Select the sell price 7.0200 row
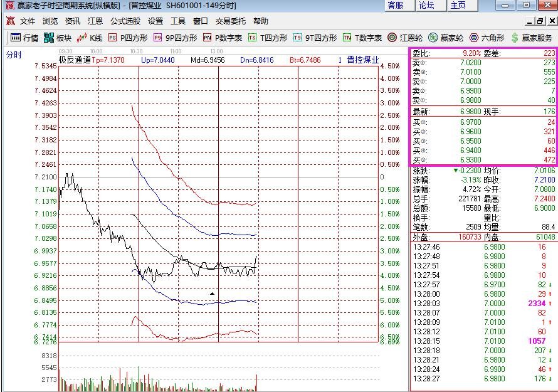The height and width of the screenshot is (392, 558). [x=483, y=63]
